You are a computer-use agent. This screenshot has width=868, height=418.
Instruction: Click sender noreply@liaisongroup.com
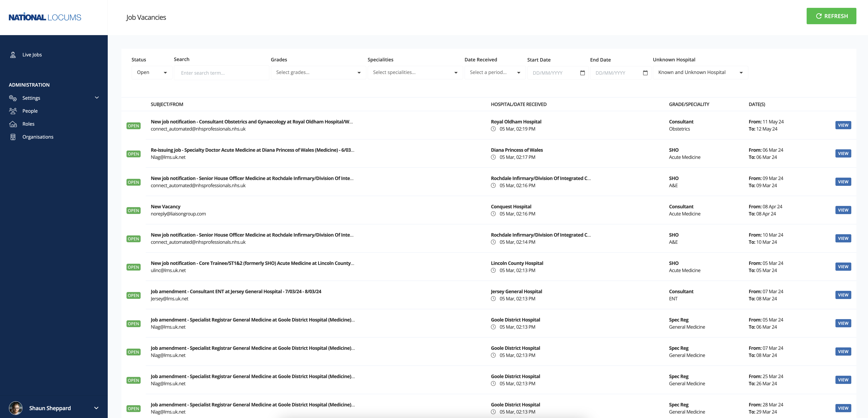point(178,214)
